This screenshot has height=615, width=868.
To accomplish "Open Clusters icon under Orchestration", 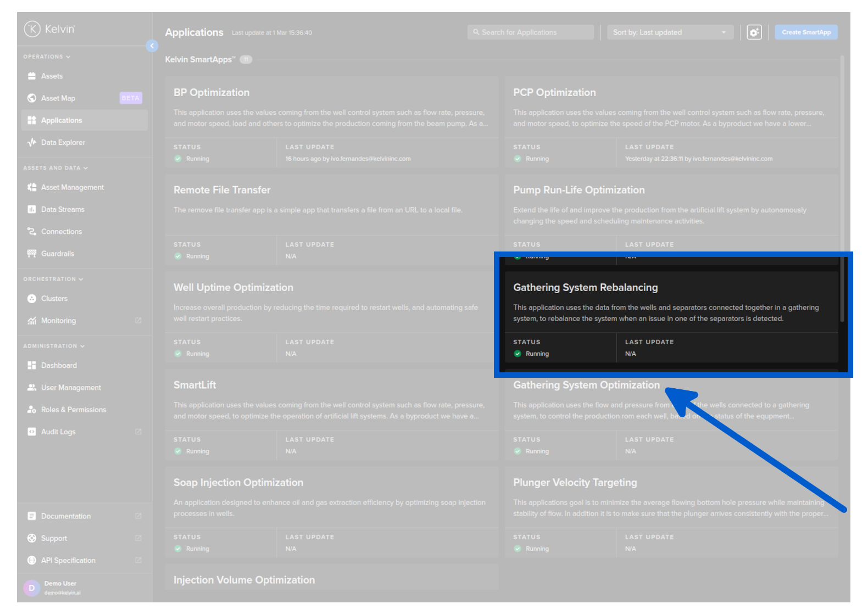I will click(32, 299).
